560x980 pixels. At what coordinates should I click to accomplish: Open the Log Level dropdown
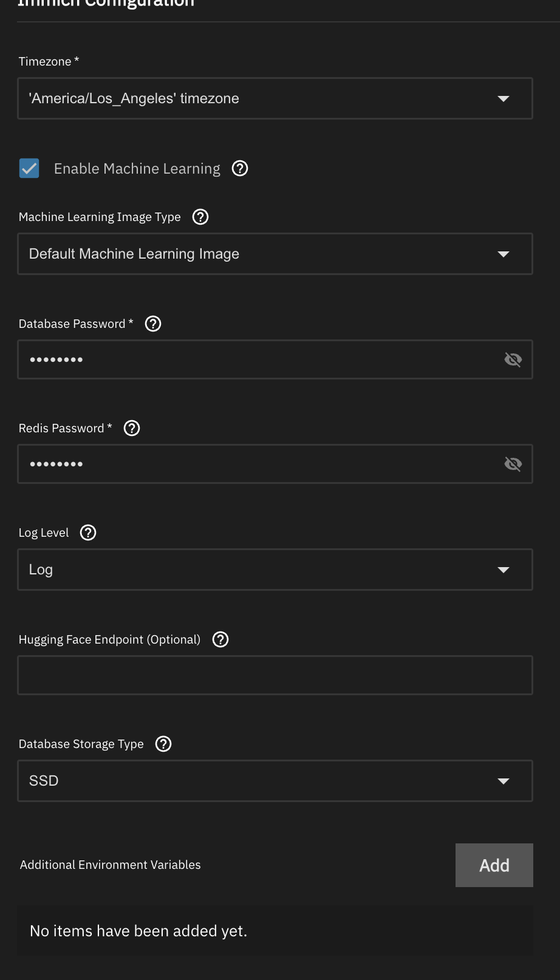click(275, 570)
